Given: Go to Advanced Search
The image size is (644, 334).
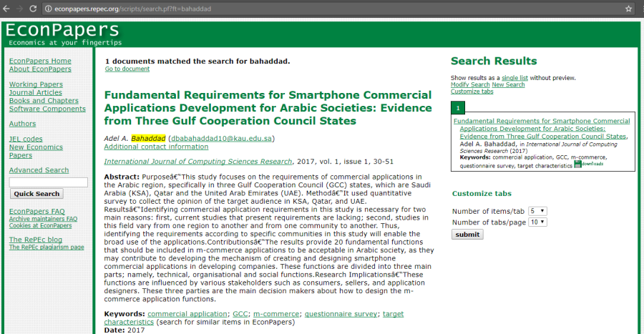Looking at the screenshot, I should [x=39, y=170].
